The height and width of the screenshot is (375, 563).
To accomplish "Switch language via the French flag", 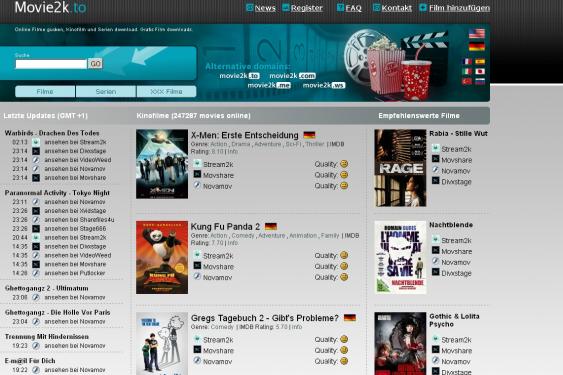I will point(467,61).
